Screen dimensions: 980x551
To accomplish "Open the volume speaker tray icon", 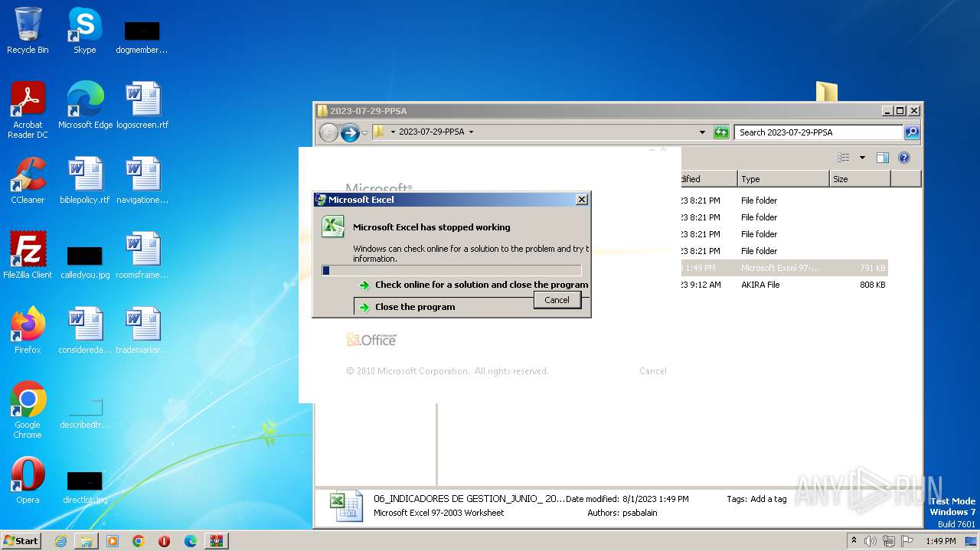I will coord(871,541).
